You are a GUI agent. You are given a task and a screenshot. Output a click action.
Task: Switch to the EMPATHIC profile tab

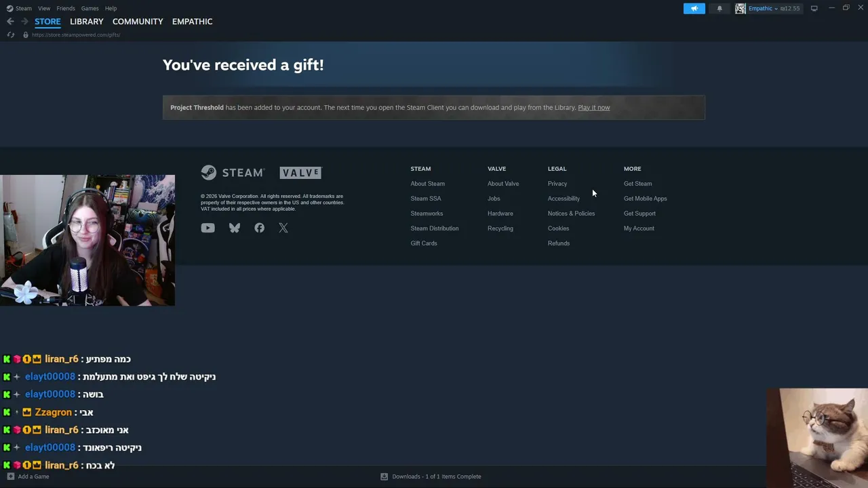[193, 22]
